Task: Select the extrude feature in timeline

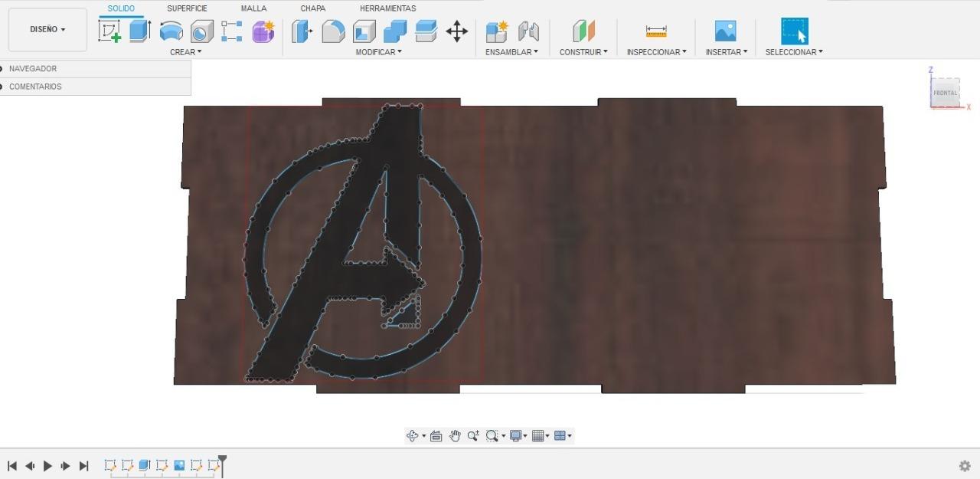Action: pyautogui.click(x=144, y=465)
